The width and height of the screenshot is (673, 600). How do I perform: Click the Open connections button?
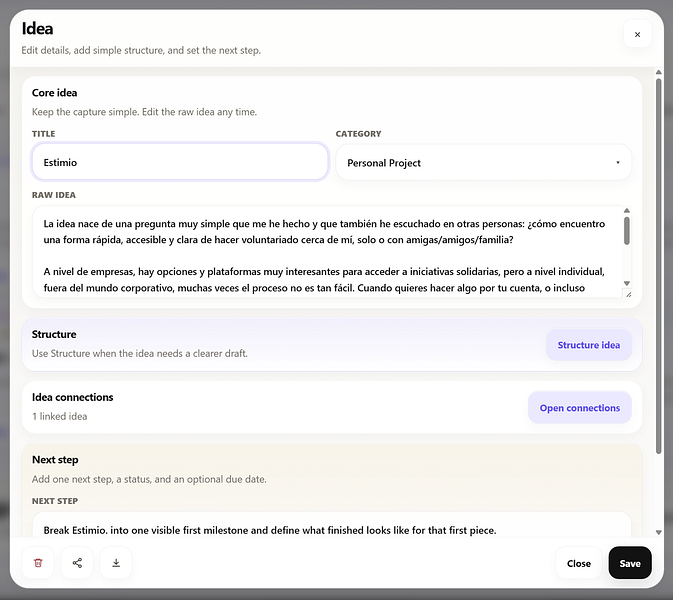coord(579,408)
